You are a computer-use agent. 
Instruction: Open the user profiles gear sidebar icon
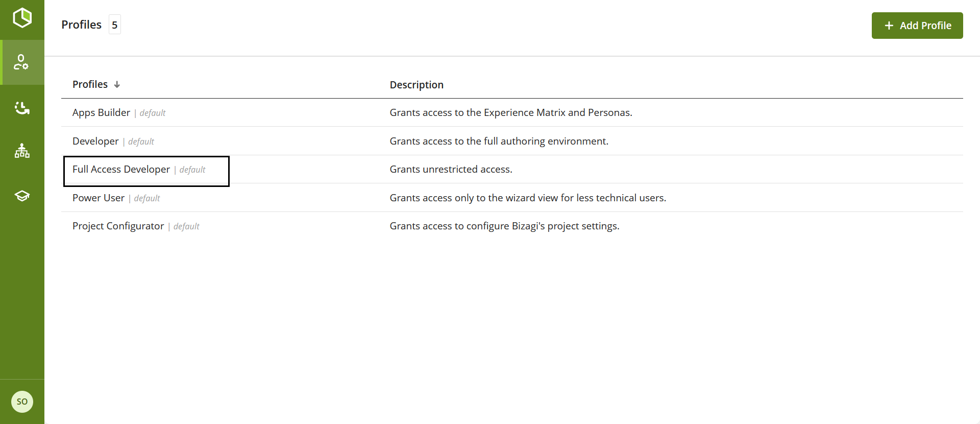[x=21, y=62]
